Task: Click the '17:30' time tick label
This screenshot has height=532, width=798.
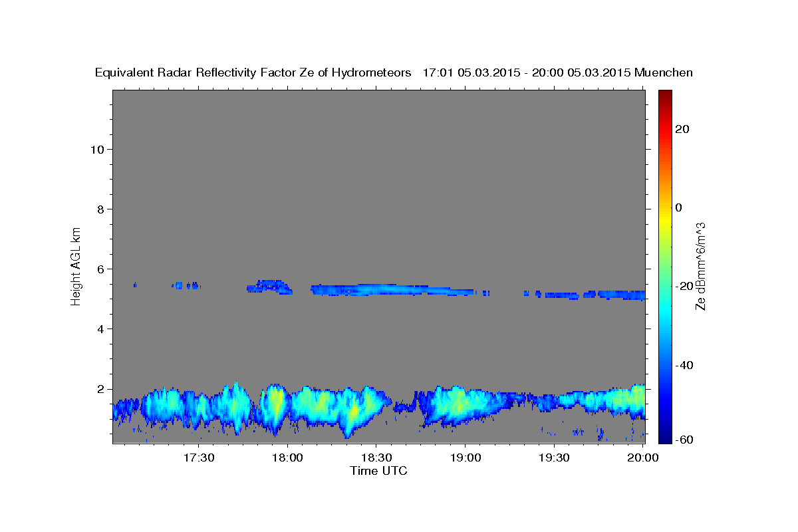Action: coord(199,458)
